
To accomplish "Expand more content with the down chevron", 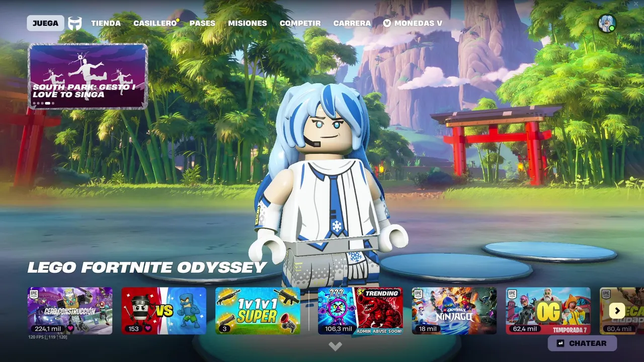I will (335, 346).
